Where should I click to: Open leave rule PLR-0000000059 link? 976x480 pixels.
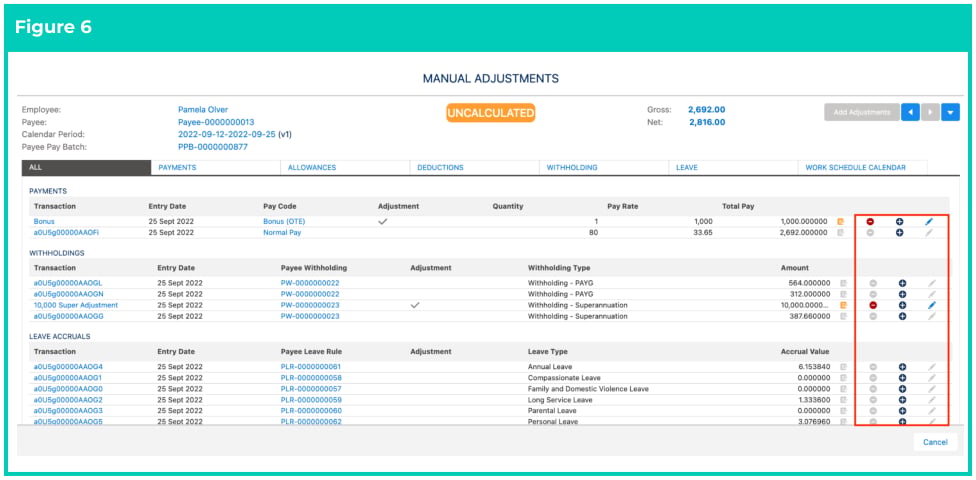(311, 400)
